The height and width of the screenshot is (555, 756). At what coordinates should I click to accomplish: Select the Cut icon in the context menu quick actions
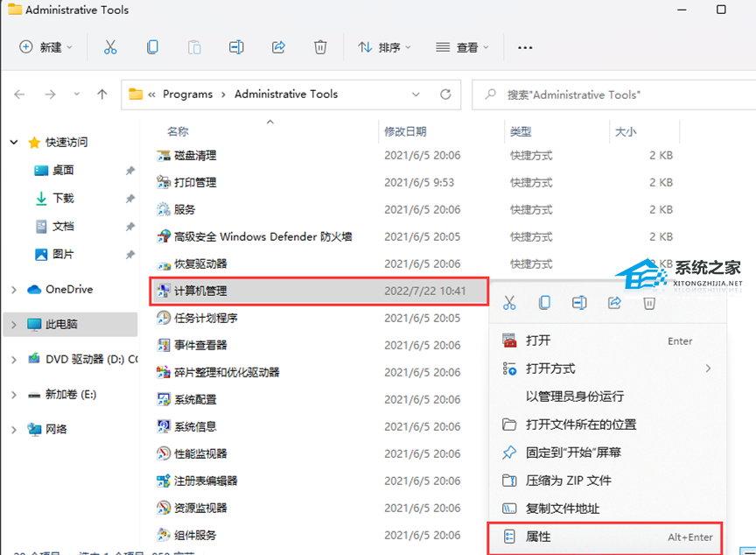pos(510,302)
